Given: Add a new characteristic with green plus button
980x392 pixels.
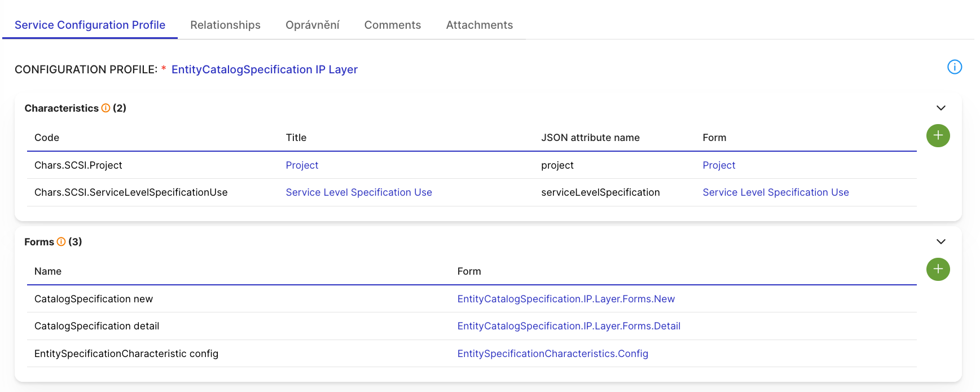Looking at the screenshot, I should click(x=938, y=136).
